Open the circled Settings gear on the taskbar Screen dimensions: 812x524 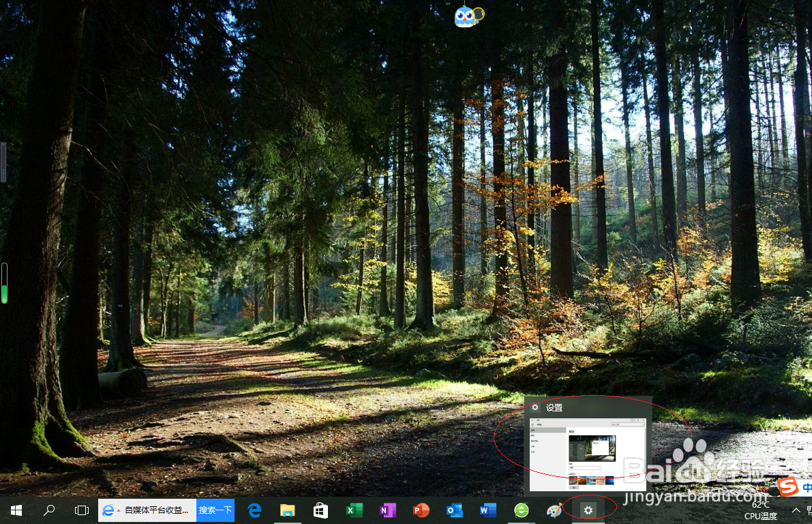click(588, 510)
